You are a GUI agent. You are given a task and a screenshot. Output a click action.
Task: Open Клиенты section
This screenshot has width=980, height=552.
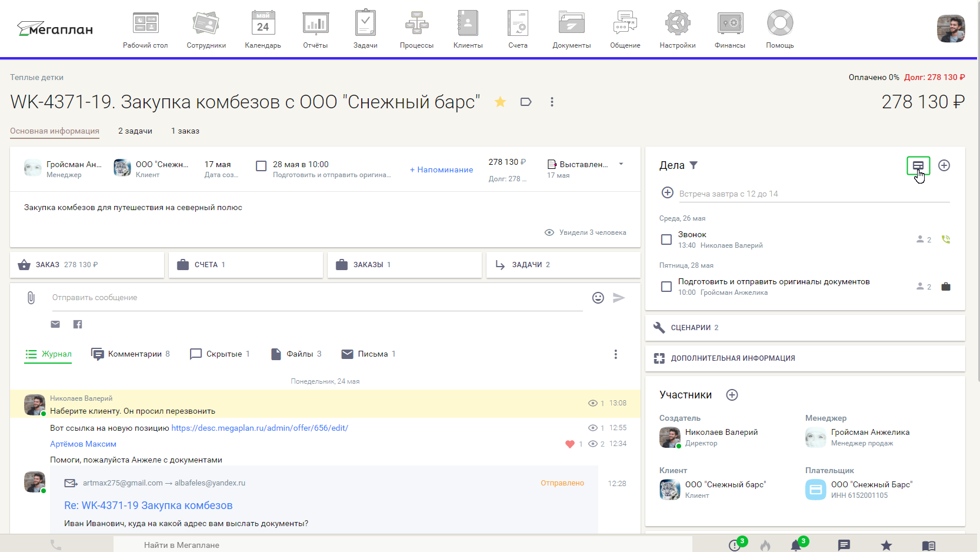tap(468, 29)
